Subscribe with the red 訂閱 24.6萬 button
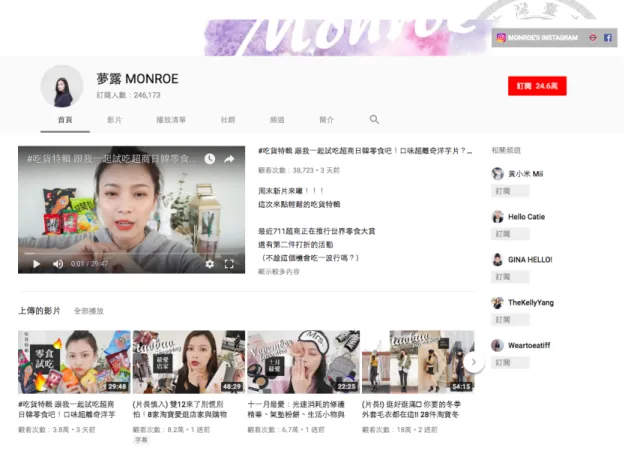 coord(537,86)
